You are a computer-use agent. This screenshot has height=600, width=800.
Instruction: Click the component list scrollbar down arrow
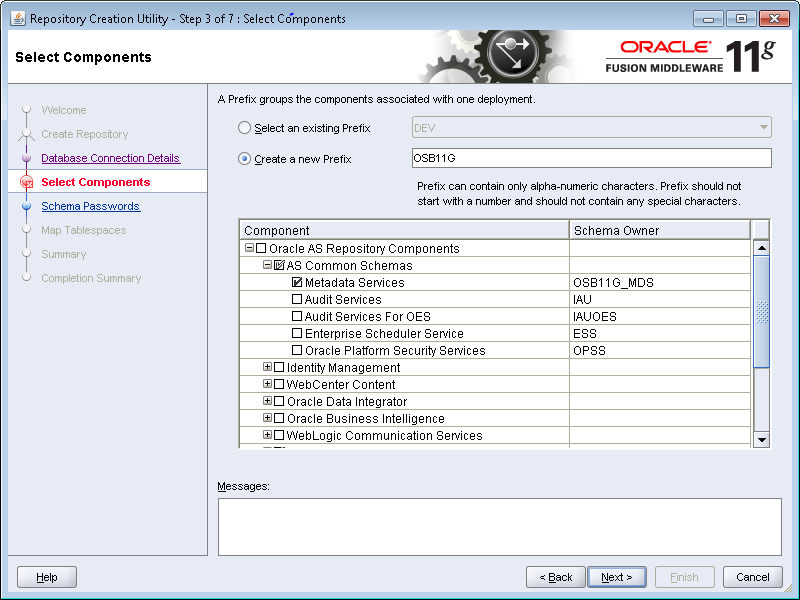(x=761, y=438)
